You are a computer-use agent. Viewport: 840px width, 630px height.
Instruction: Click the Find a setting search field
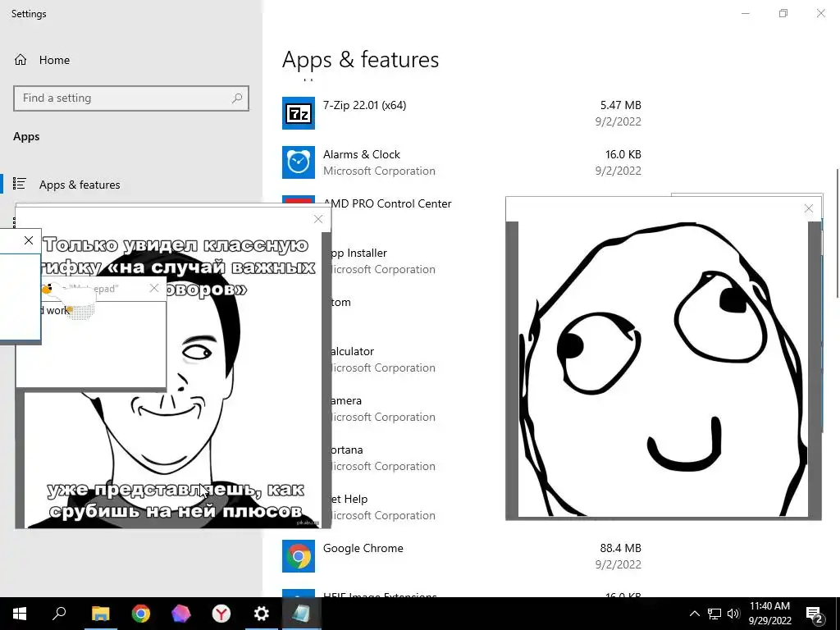(x=131, y=98)
